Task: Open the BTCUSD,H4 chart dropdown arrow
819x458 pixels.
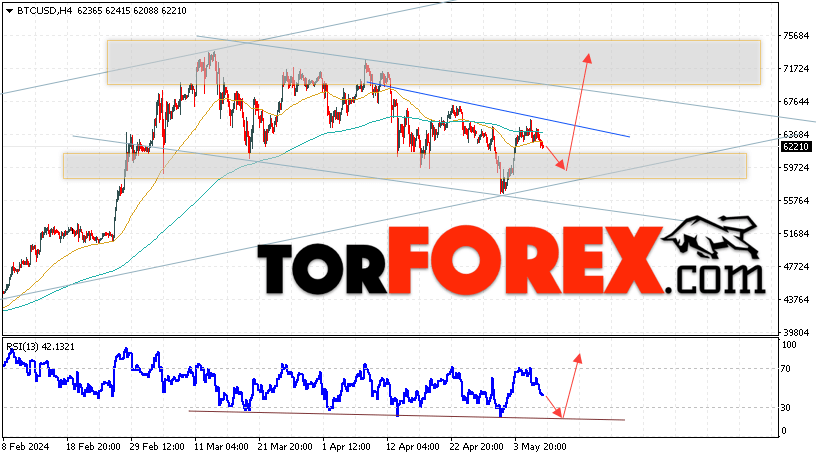Action: (9, 11)
